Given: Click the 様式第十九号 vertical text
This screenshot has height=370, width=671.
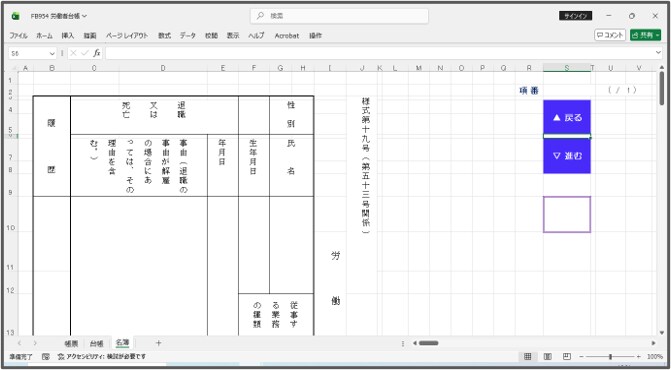Looking at the screenshot, I should 365,165.
